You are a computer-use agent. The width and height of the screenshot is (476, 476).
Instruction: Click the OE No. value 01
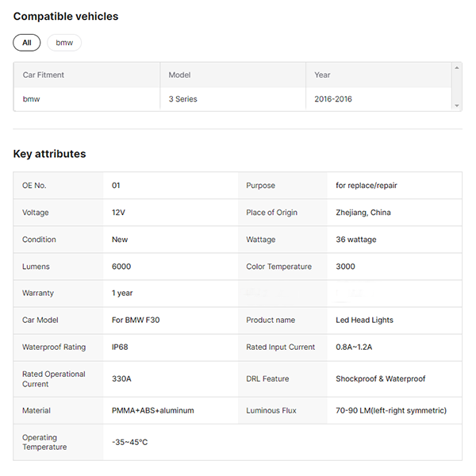coord(116,186)
